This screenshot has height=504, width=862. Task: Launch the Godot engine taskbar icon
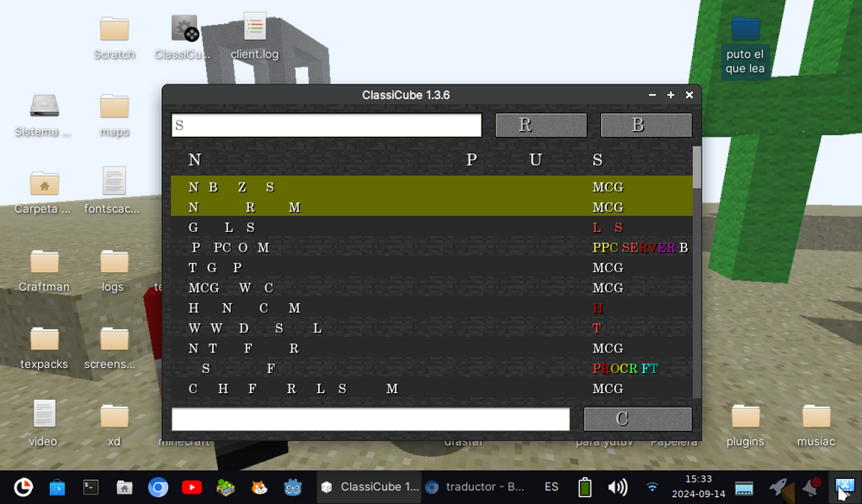coord(293,488)
